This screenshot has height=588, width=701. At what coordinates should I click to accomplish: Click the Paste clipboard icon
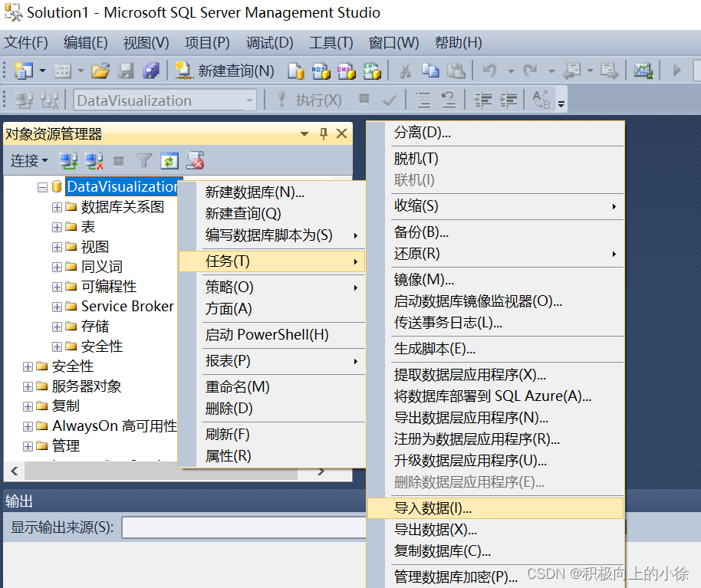(456, 71)
